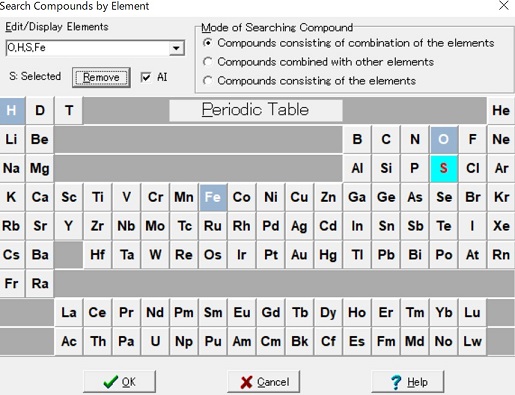Click the D deuterium tile
The image size is (515, 395).
[40, 110]
